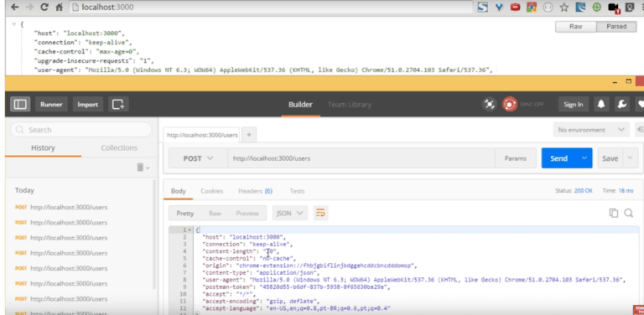Open the notifications bell icon
Viewport: 644px width, 315px height.
point(601,104)
